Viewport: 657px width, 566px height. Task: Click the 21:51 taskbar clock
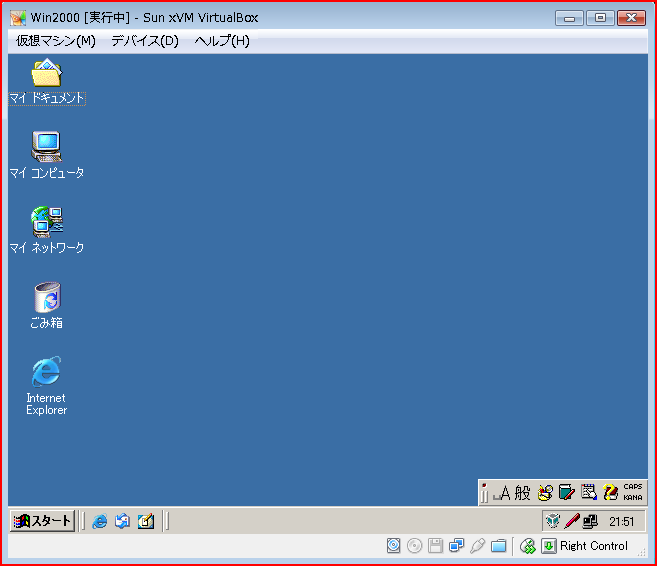coord(622,522)
